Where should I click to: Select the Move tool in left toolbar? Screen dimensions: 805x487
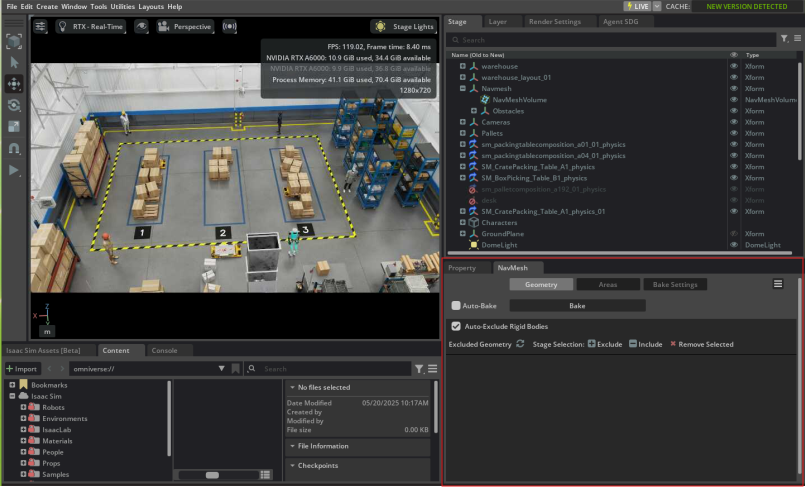pos(14,83)
